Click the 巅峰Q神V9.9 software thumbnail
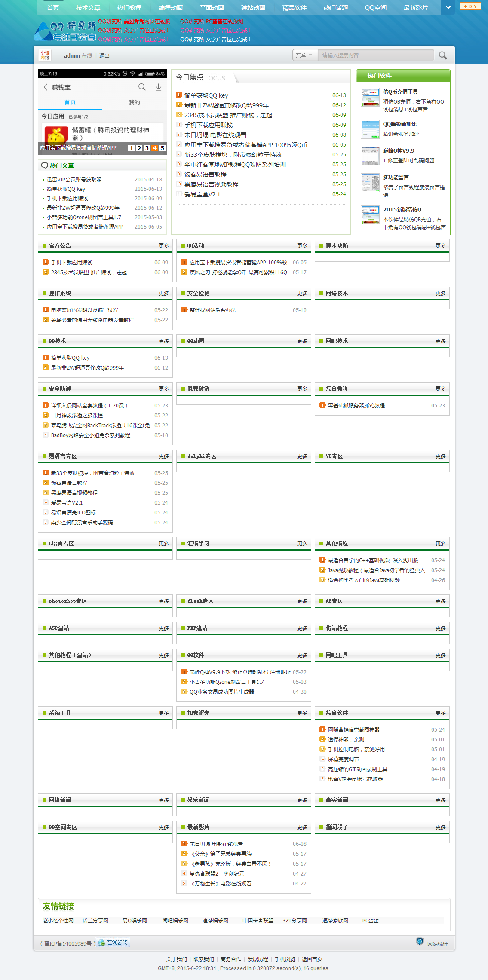 tap(370, 156)
